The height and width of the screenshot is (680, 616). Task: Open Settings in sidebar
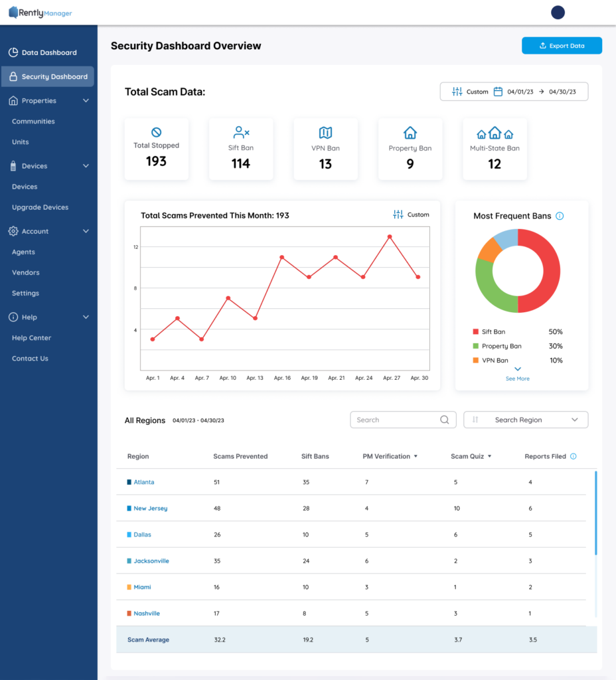point(26,293)
